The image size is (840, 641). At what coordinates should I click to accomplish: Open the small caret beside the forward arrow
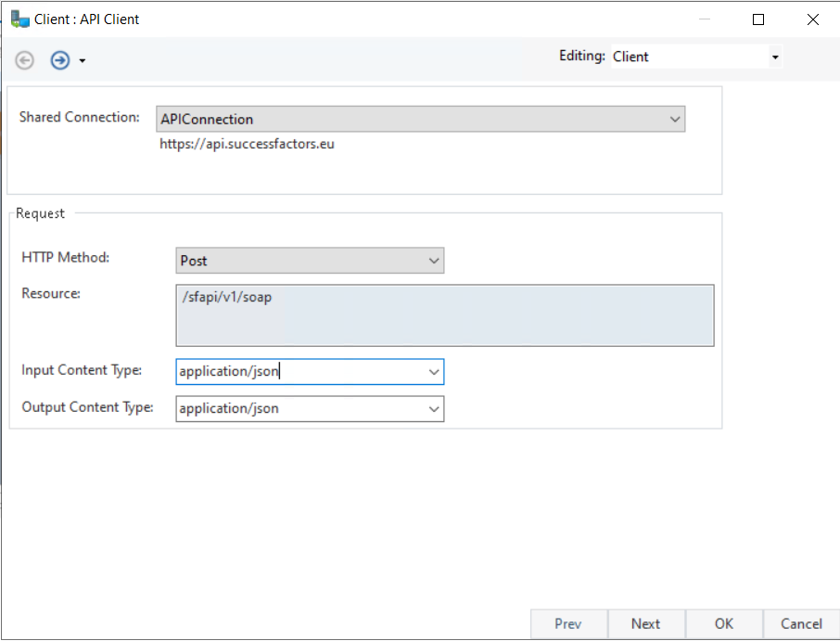(83, 61)
